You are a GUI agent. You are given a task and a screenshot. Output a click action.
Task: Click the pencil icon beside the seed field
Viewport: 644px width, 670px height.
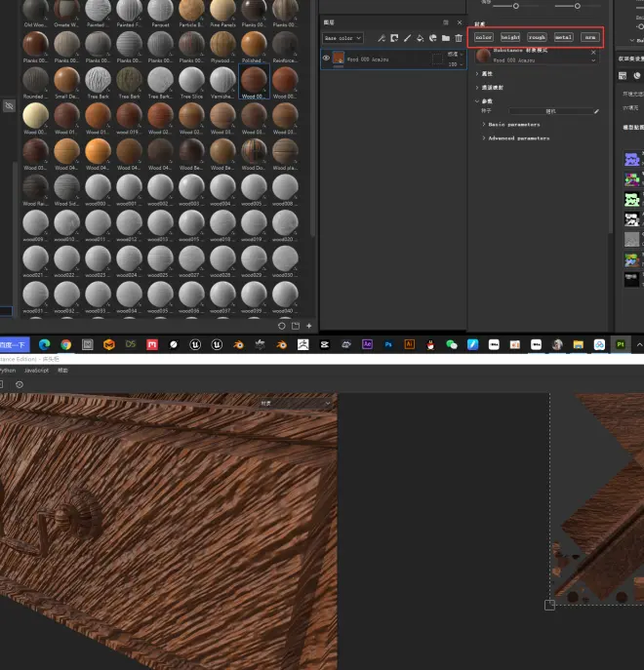596,111
